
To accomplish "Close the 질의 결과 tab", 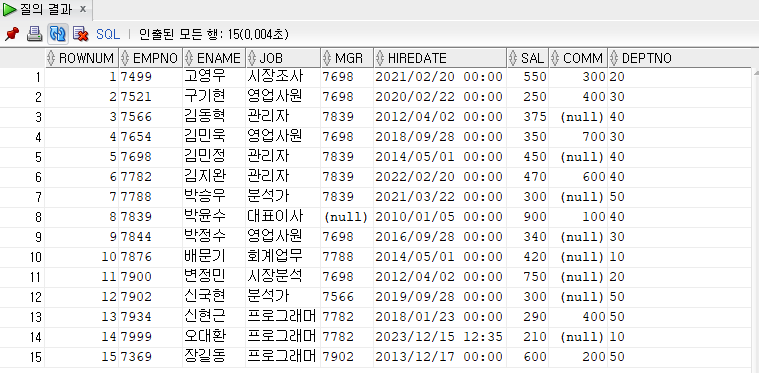I will [83, 9].
